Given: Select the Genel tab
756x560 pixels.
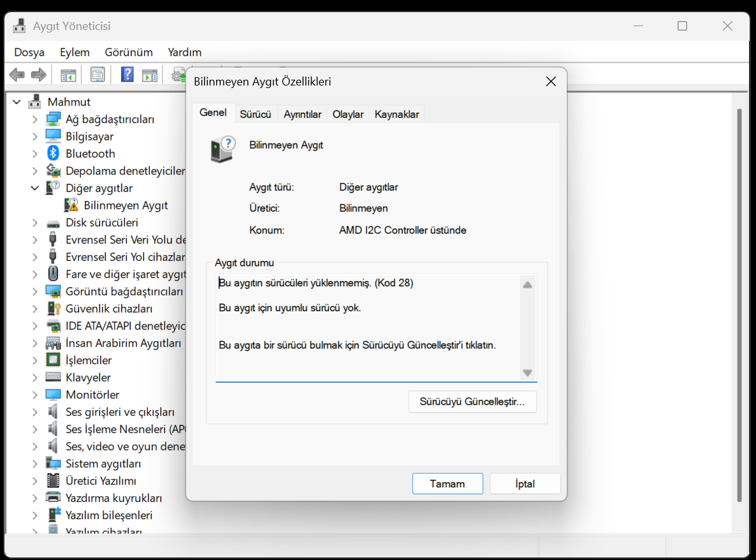Looking at the screenshot, I should point(213,113).
